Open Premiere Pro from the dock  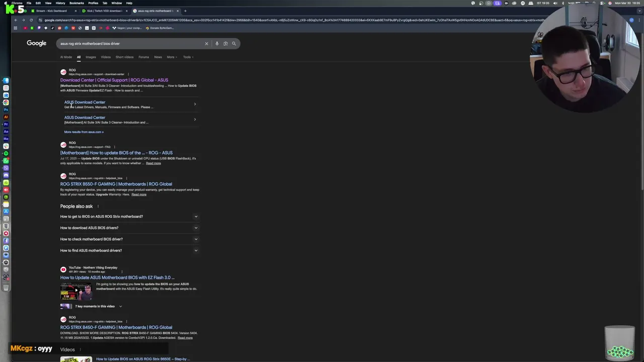6,124
